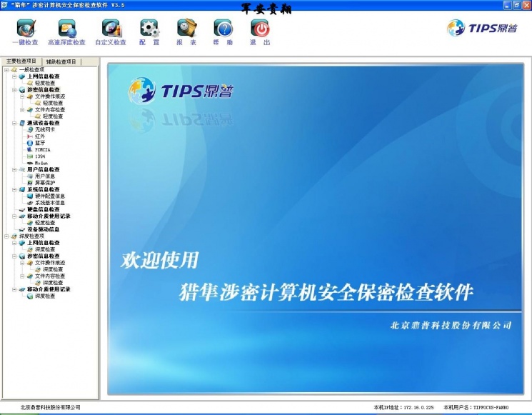Collapse 上网信息检查 under 一般检查项

(14, 76)
